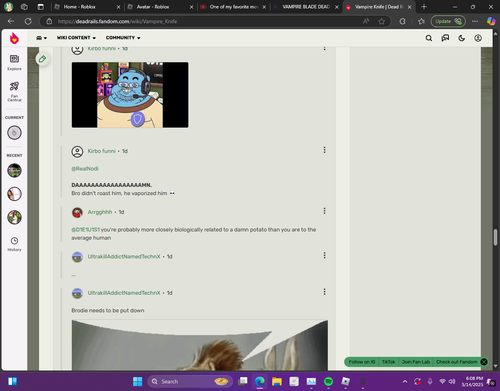Screen dimensions: 500x391
Task: Switch to VAMPIRE BLADE DEAD tab
Action: click(306, 7)
